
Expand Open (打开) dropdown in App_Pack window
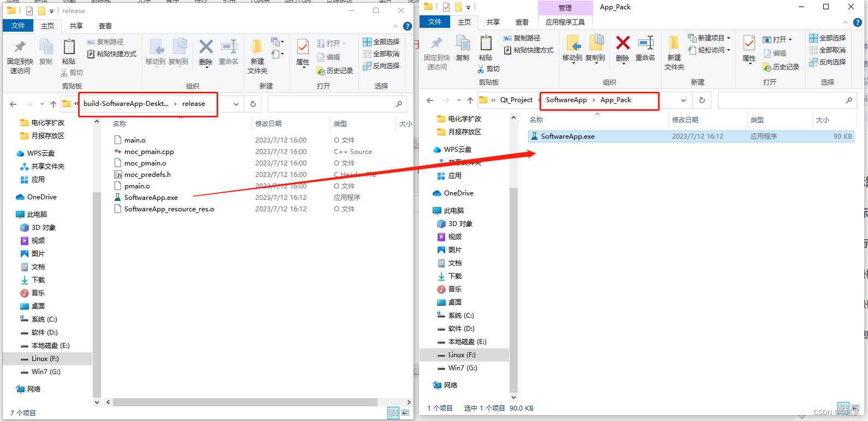coord(790,40)
